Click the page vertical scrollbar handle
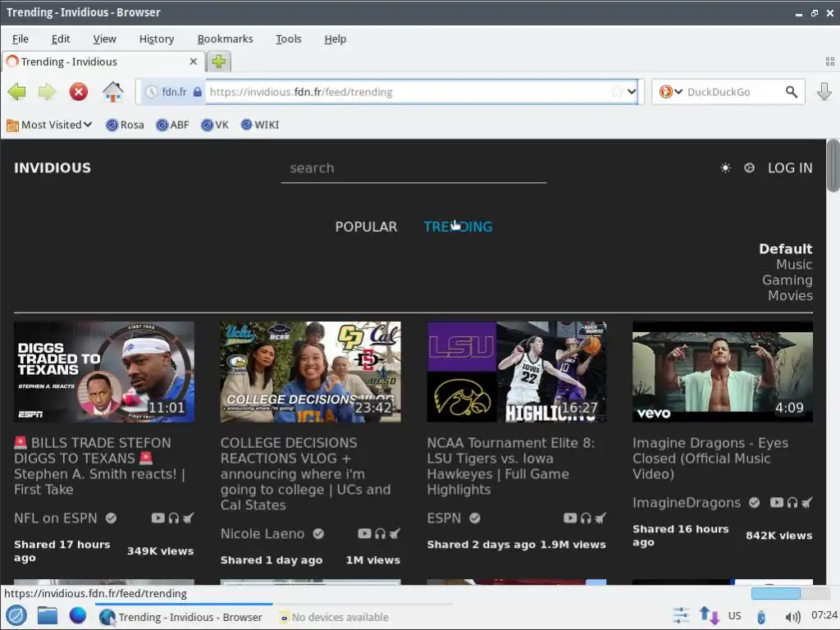 (833, 166)
